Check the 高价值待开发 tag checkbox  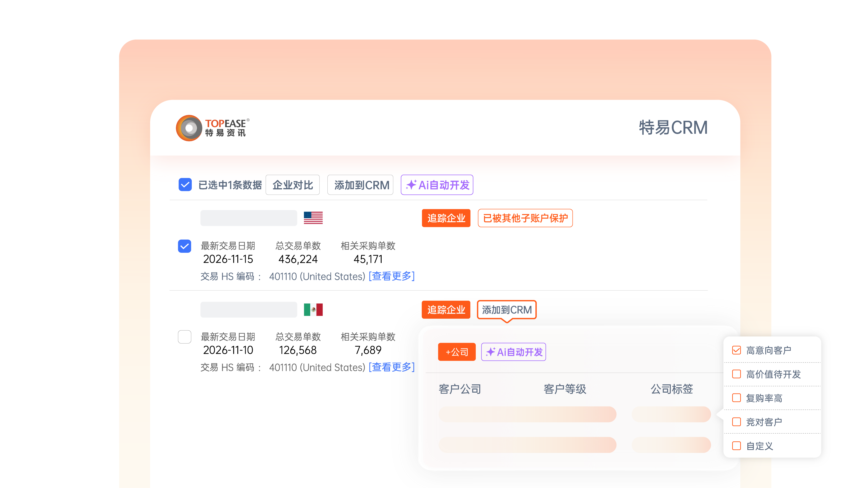pyautogui.click(x=737, y=374)
